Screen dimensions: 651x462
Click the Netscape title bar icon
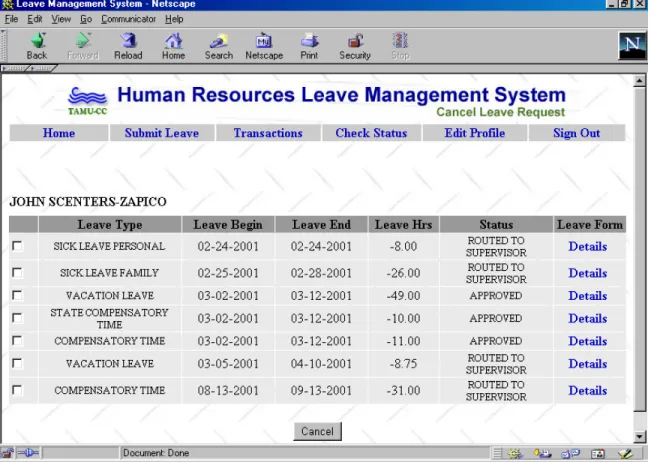point(7,5)
